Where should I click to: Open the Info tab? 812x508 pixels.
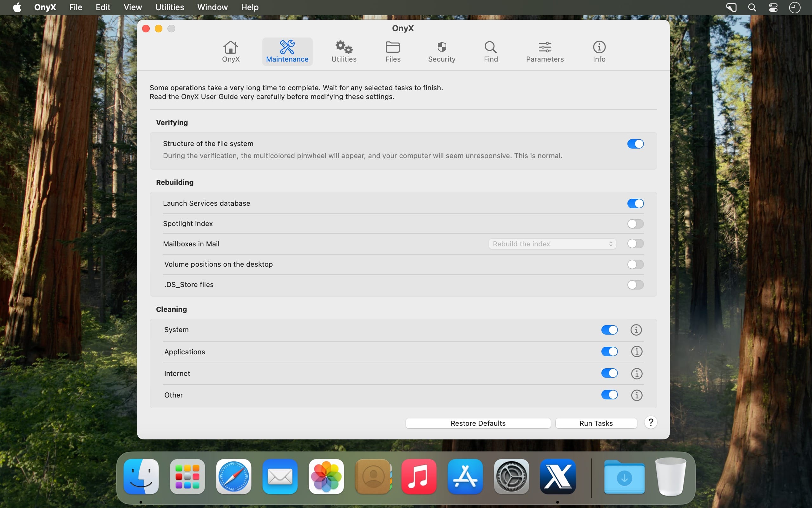tap(599, 52)
